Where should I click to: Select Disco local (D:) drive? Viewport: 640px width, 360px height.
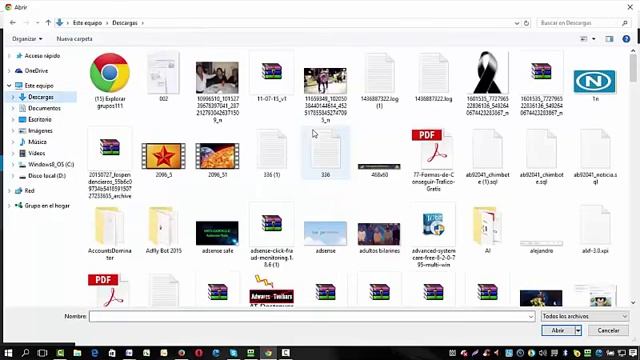[x=47, y=176]
